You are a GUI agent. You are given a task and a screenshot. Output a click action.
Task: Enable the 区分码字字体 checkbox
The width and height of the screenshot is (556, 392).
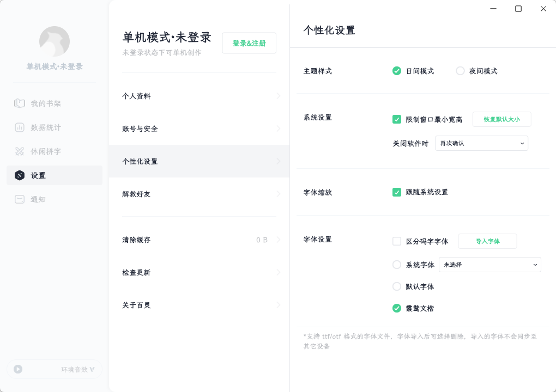pos(397,241)
